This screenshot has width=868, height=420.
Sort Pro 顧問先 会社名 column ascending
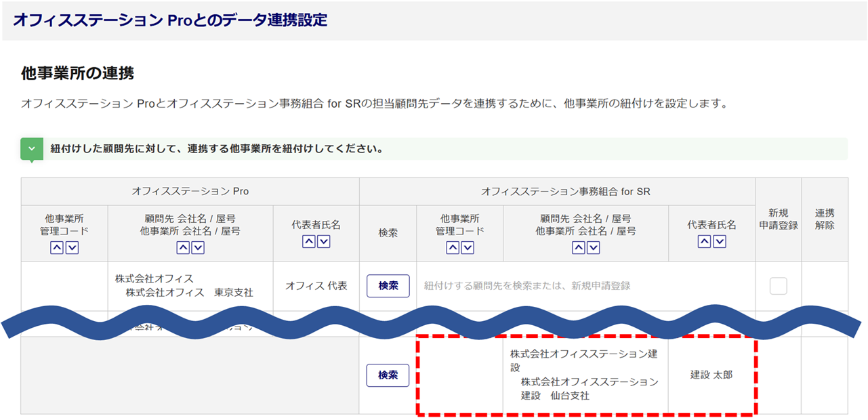[183, 248]
